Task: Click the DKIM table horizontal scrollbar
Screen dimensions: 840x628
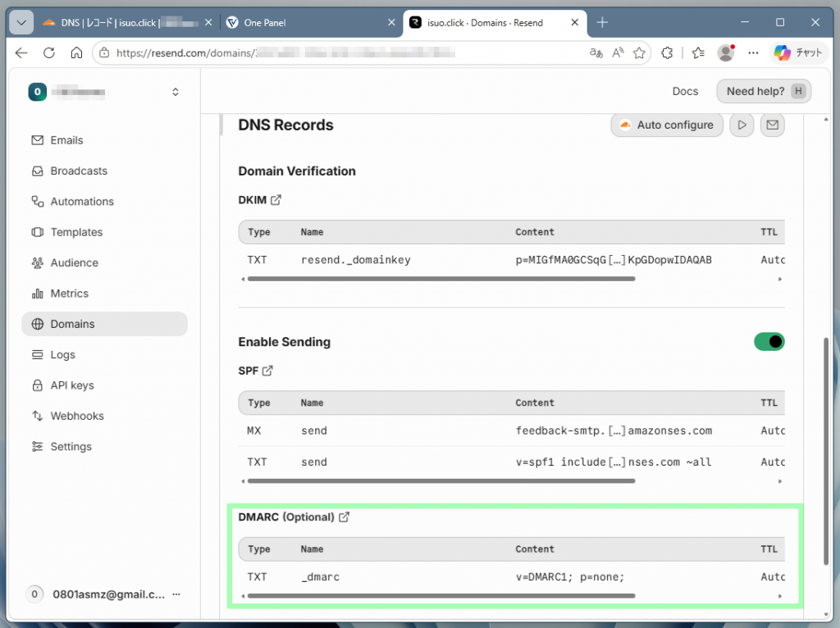Action: 441,279
